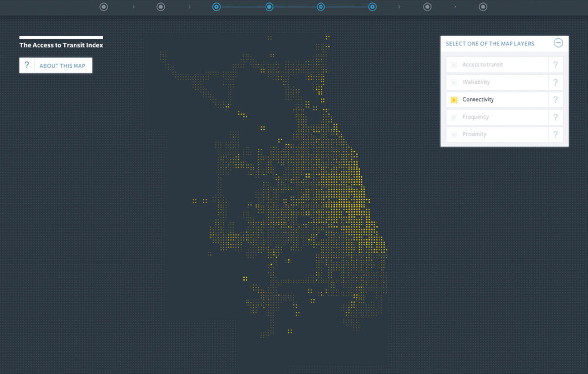Click the Access to Transit Index title
588x374 pixels.
(x=61, y=45)
